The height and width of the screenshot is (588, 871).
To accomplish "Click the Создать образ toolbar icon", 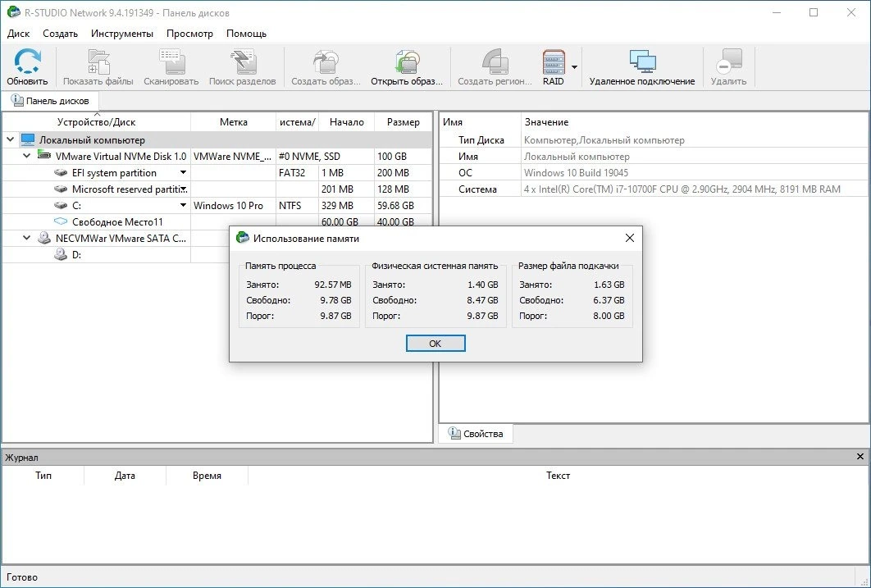I will [326, 61].
